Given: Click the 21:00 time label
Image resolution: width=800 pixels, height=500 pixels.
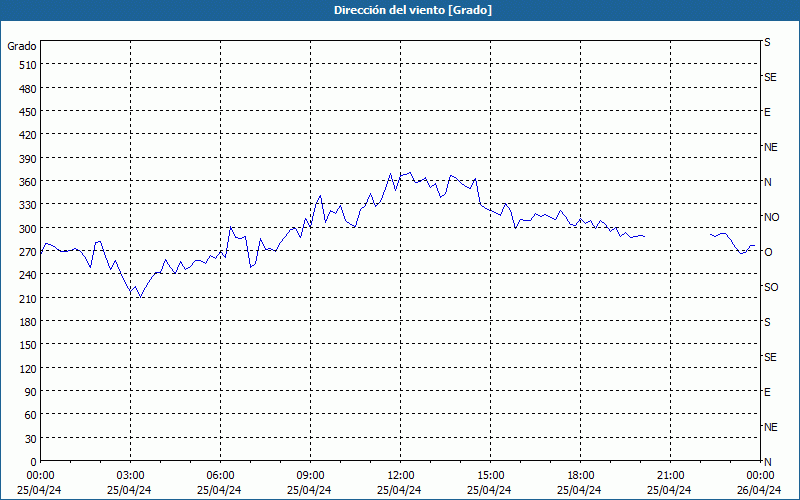Looking at the screenshot, I should (x=670, y=476).
